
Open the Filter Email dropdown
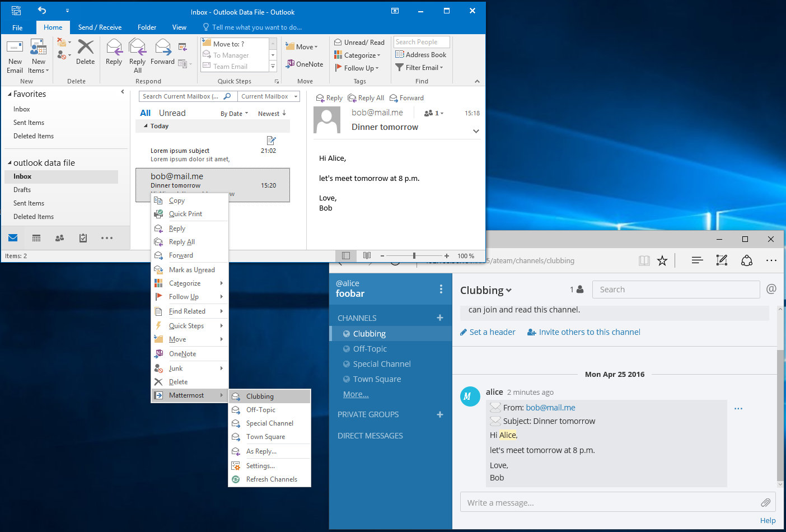click(419, 67)
